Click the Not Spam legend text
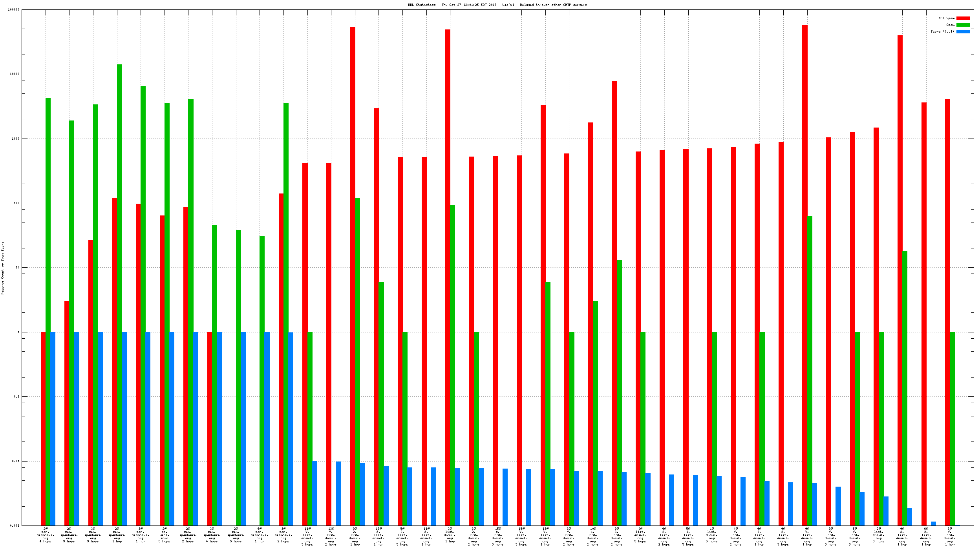Viewport: 980px width, 551px height. 946,18
